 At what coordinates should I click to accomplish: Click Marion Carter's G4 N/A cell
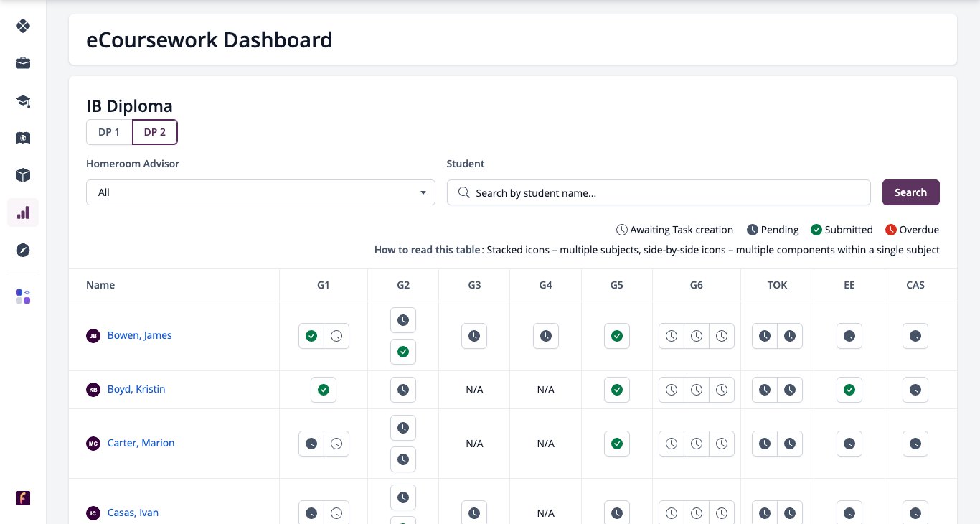click(546, 444)
